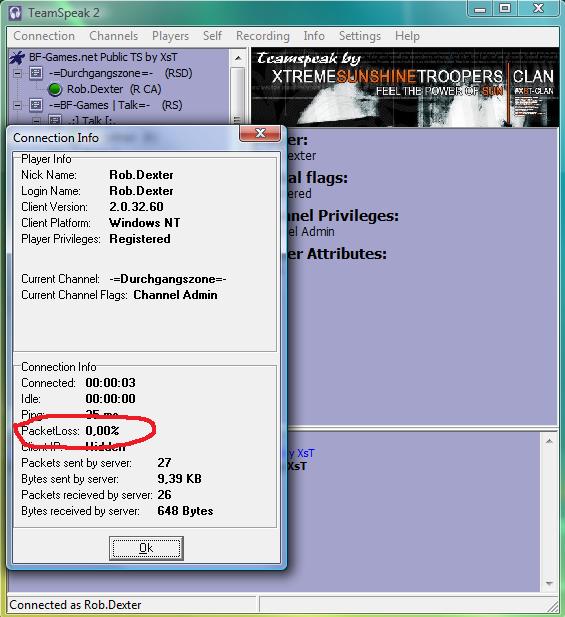Image resolution: width=565 pixels, height=617 pixels.
Task: Click the Durchgangszone channel icon
Action: (x=36, y=73)
